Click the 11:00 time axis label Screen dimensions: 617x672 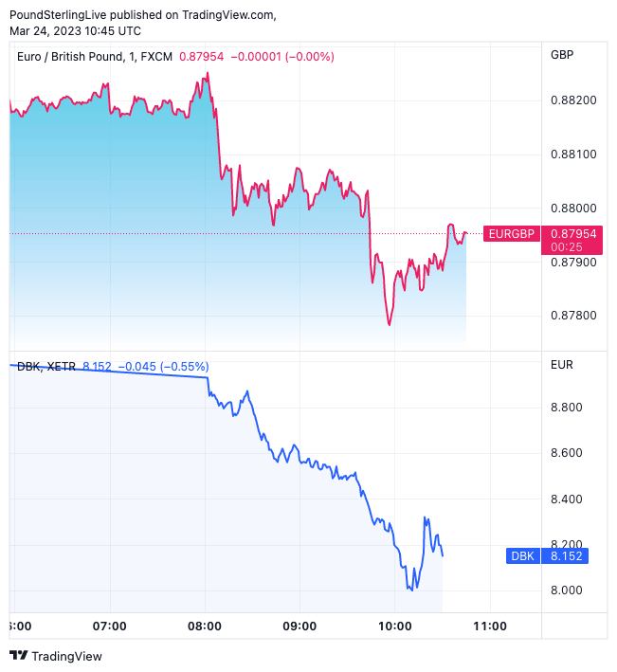click(489, 626)
